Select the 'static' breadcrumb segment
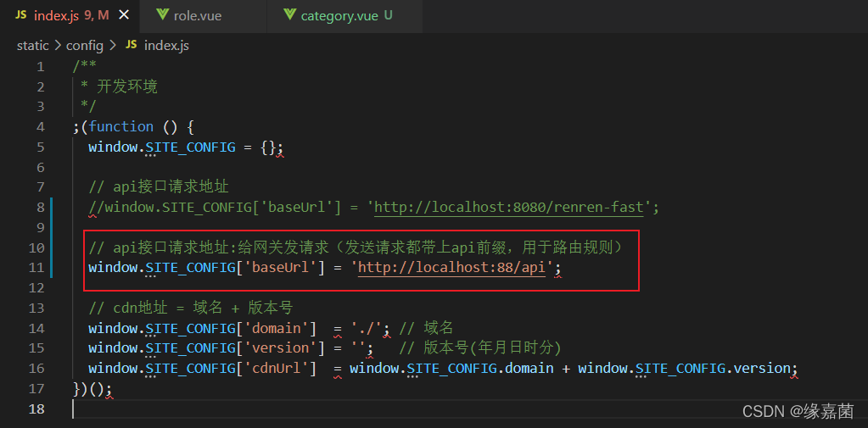 (32, 46)
